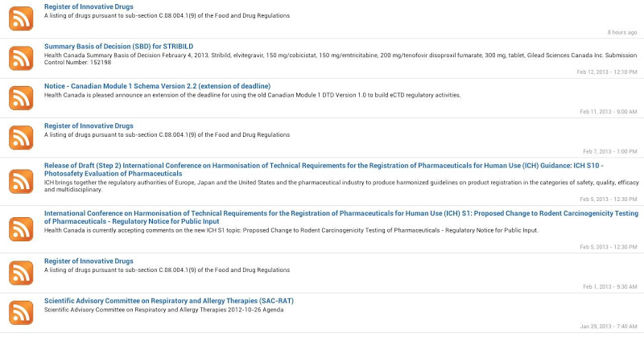The width and height of the screenshot is (644, 362).
Task: Click RSS icon beside Feb 7 Register of Innovative Drugs
Action: click(x=21, y=138)
